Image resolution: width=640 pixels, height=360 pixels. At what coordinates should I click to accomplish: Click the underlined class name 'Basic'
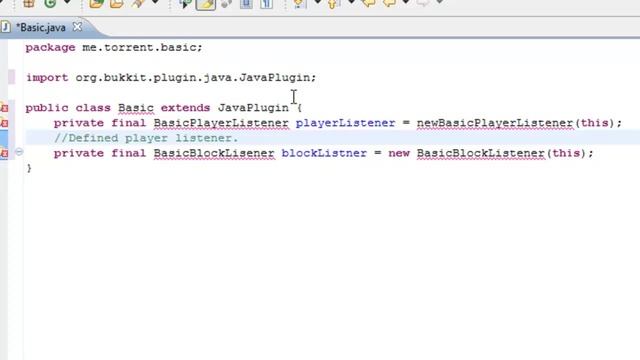point(136,108)
